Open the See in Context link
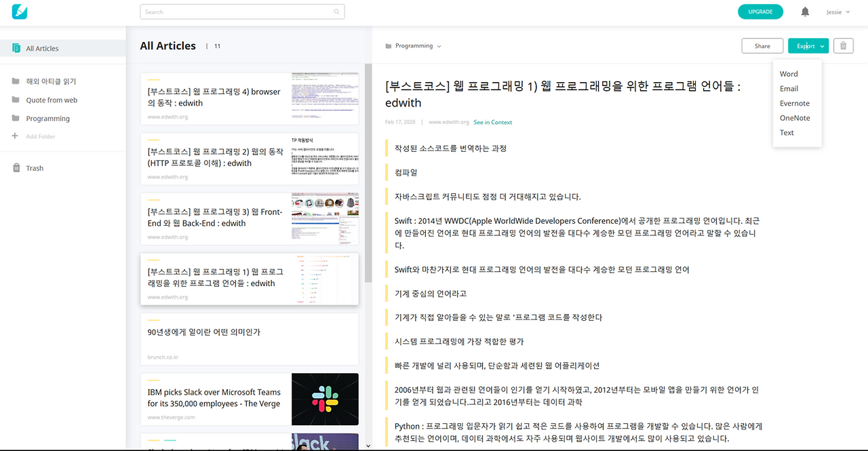This screenshot has width=868, height=451. [x=493, y=122]
